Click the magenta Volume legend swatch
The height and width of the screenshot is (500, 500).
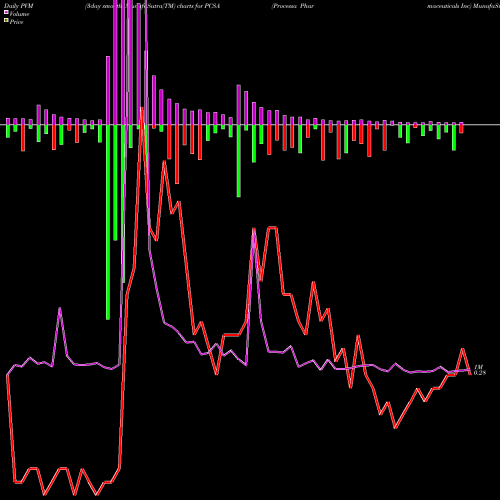pos(6,12)
